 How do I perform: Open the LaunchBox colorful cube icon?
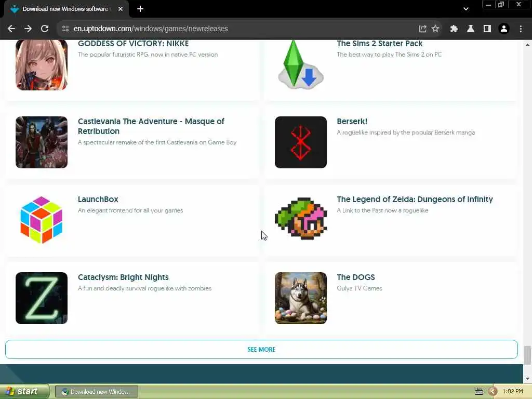point(42,220)
